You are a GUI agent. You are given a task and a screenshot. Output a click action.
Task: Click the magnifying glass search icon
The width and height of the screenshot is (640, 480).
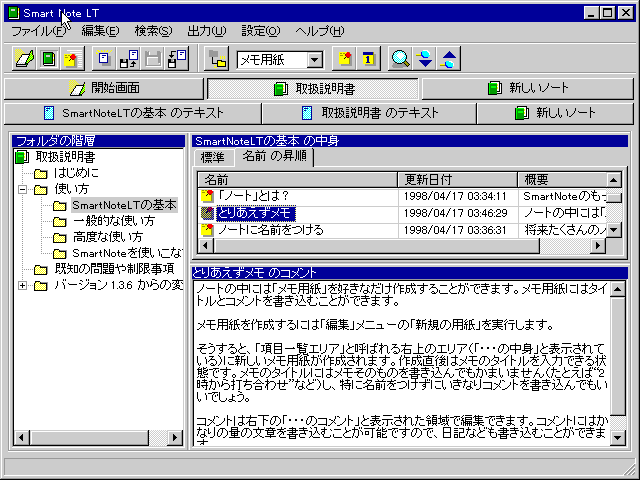tap(400, 59)
